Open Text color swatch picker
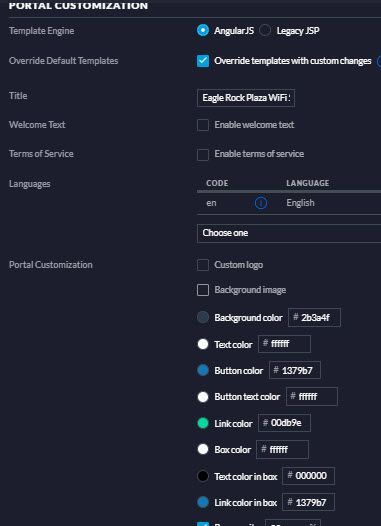The height and width of the screenshot is (526, 381). (x=203, y=344)
